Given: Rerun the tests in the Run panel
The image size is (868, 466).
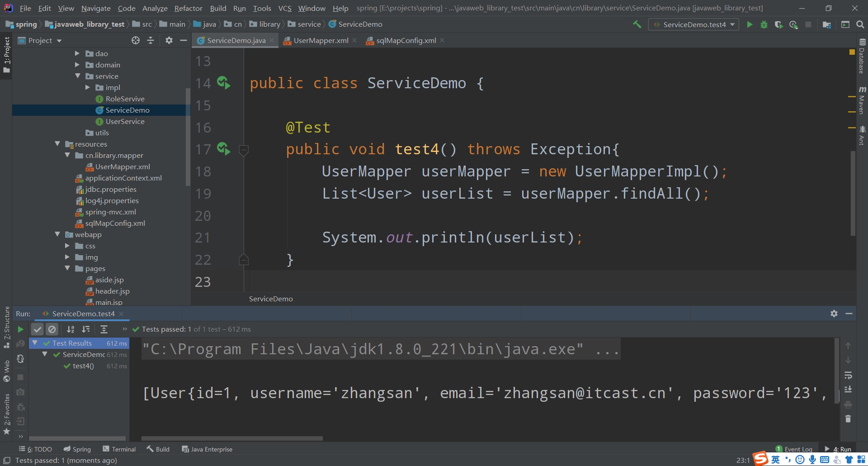Looking at the screenshot, I should (20, 329).
